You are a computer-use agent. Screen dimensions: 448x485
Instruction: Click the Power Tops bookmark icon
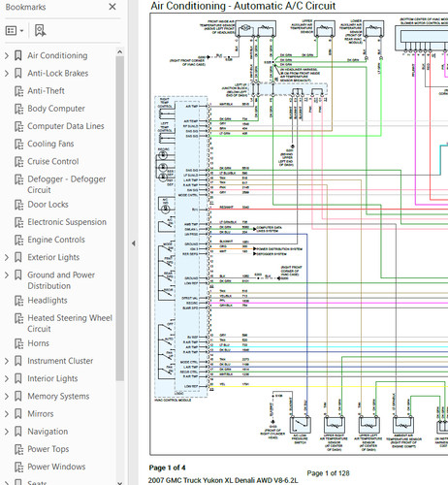pyautogui.click(x=19, y=449)
